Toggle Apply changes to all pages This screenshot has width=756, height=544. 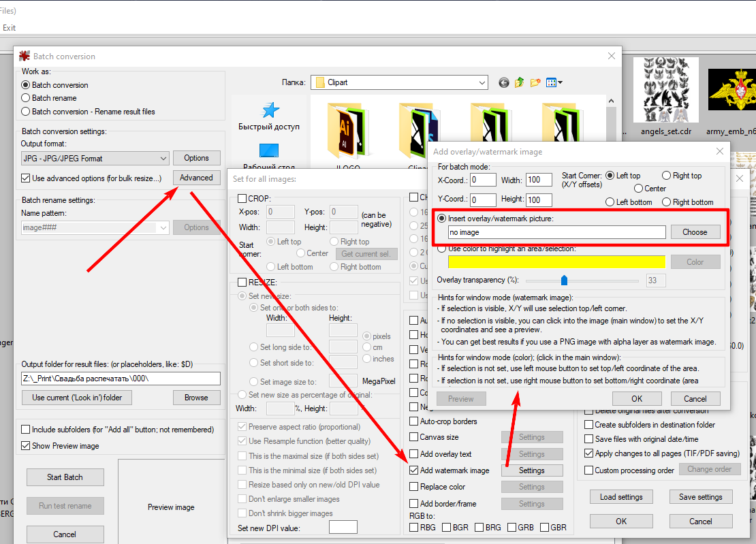tap(588, 453)
